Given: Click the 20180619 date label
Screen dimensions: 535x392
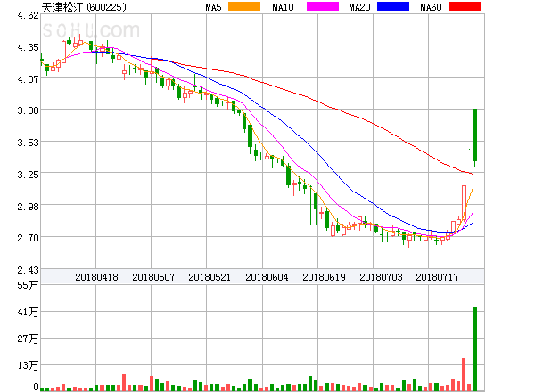Looking at the screenshot, I should pos(324,277).
